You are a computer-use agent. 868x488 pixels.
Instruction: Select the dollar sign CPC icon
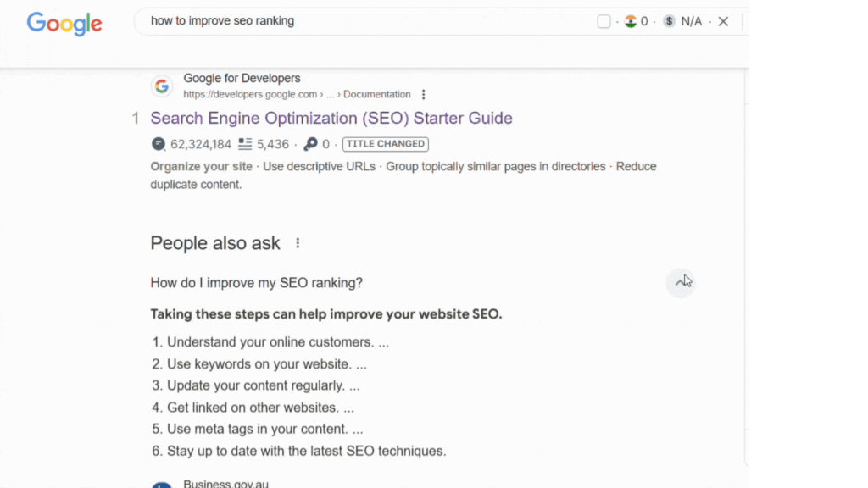click(x=670, y=21)
